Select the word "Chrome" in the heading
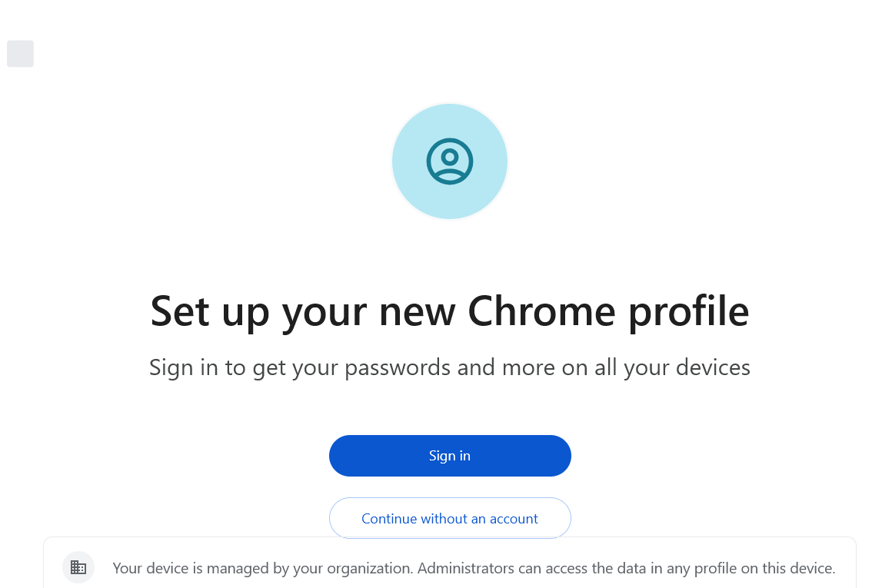The image size is (872, 588). point(541,311)
